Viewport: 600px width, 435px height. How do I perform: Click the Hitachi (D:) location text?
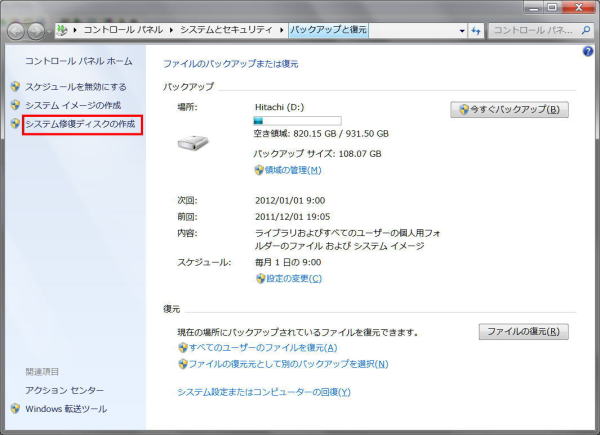coord(279,107)
